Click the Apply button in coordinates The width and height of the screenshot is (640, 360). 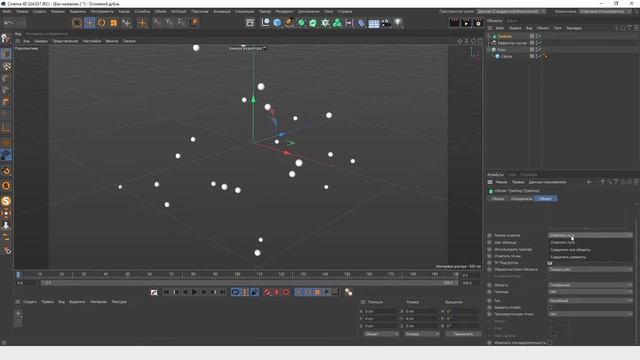[x=463, y=334]
